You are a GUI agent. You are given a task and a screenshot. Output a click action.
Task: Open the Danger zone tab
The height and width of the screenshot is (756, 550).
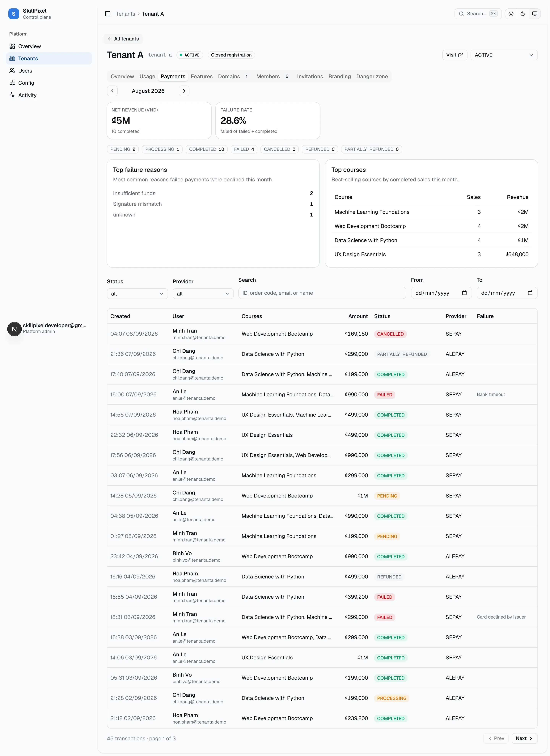tap(372, 77)
